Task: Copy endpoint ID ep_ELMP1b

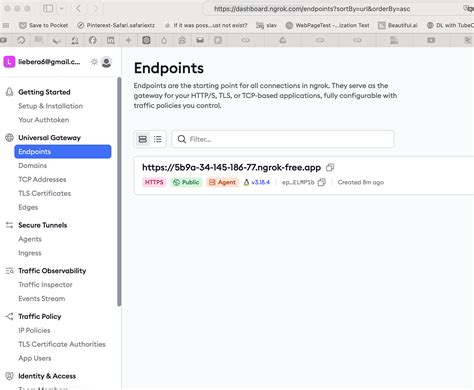Action: tap(322, 182)
